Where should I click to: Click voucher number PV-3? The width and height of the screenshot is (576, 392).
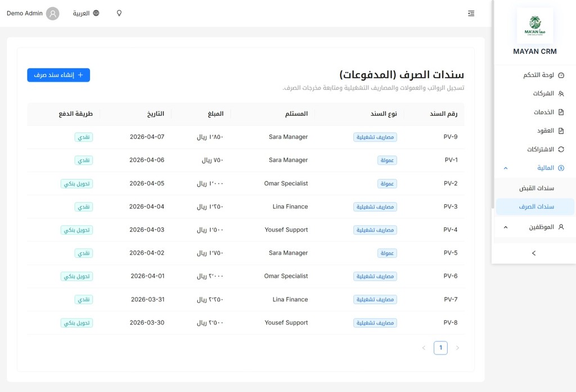point(451,206)
